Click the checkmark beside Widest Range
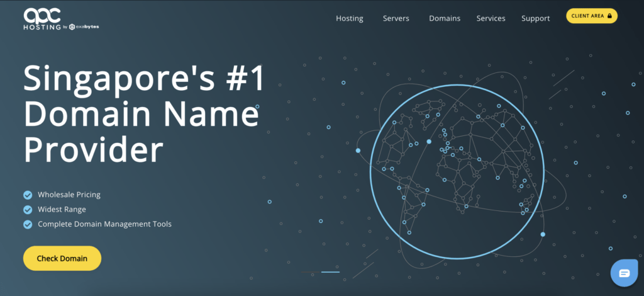Viewport: 644px width, 296px height. pos(28,210)
